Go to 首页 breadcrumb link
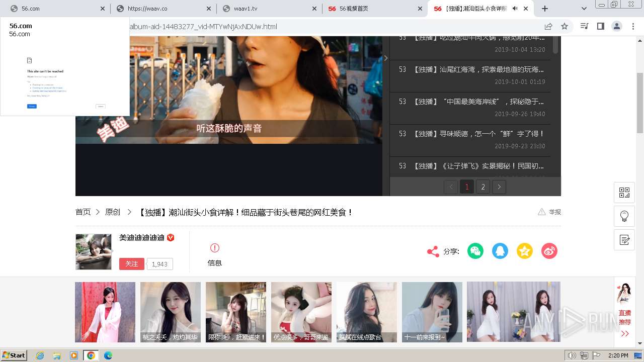This screenshot has height=362, width=644. [x=83, y=212]
